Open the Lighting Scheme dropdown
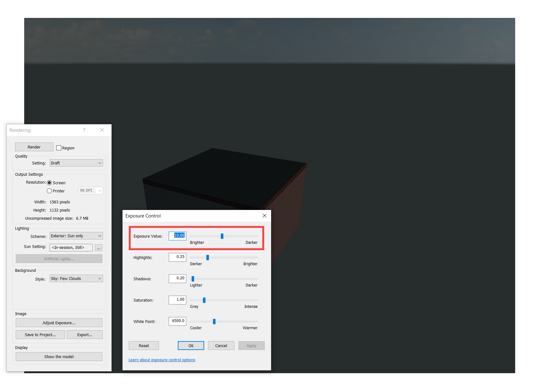 (x=76, y=236)
